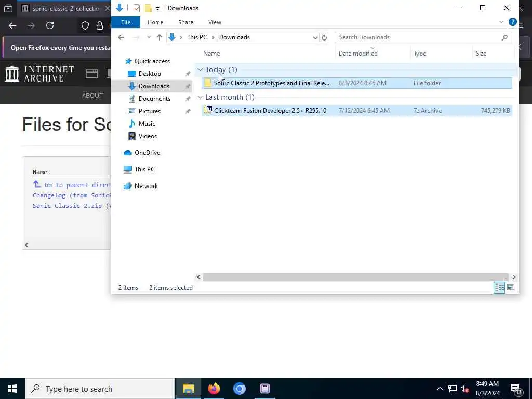Screen dimensions: 532x399
Task: Sort by the Type column header
Action: [x=420, y=54]
